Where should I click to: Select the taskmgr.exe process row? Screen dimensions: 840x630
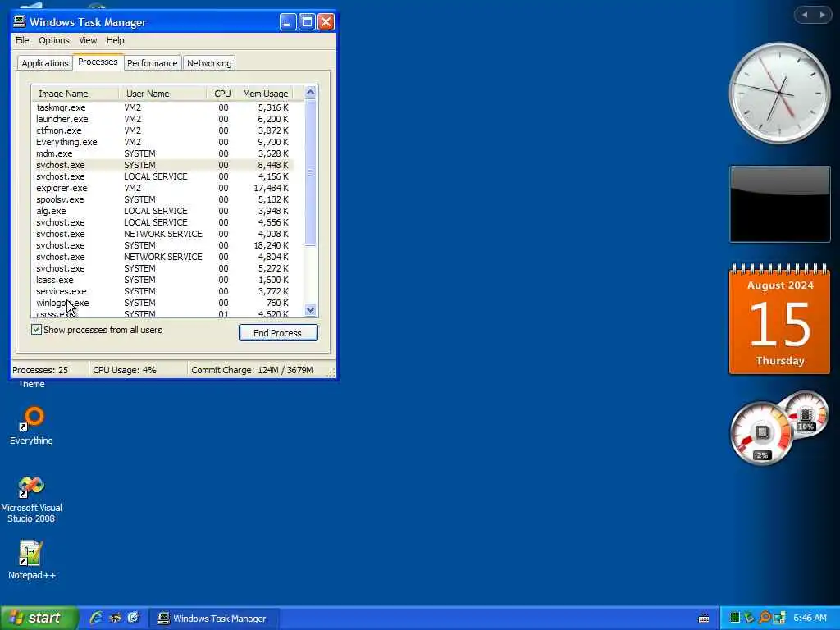[x=163, y=107]
